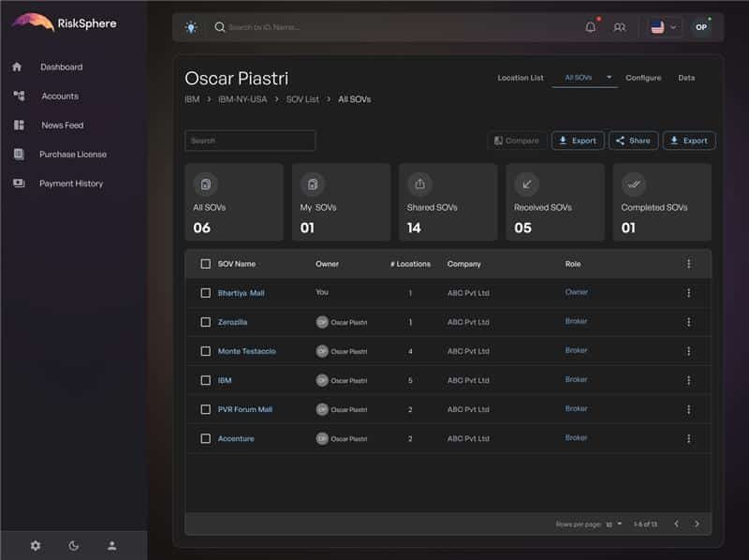This screenshot has height=560, width=749.
Task: Tick the select-all checkbox in table header
Action: click(x=206, y=264)
